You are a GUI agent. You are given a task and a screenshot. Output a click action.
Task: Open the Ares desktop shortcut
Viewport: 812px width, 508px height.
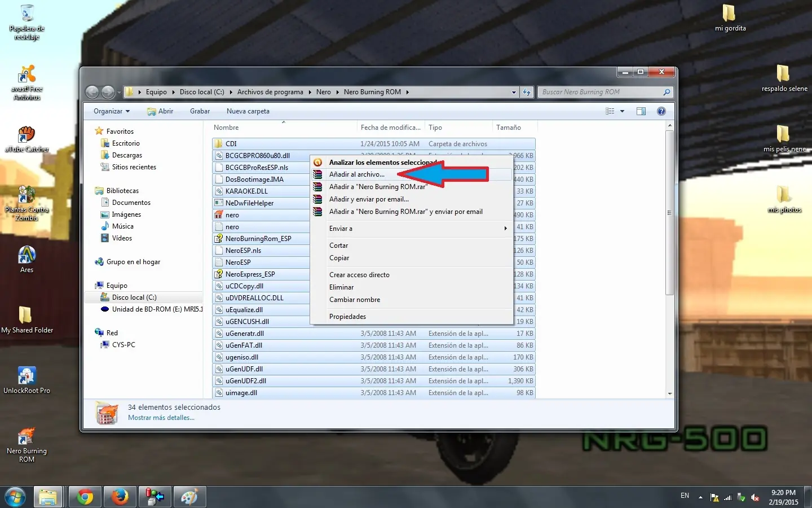[x=27, y=260]
